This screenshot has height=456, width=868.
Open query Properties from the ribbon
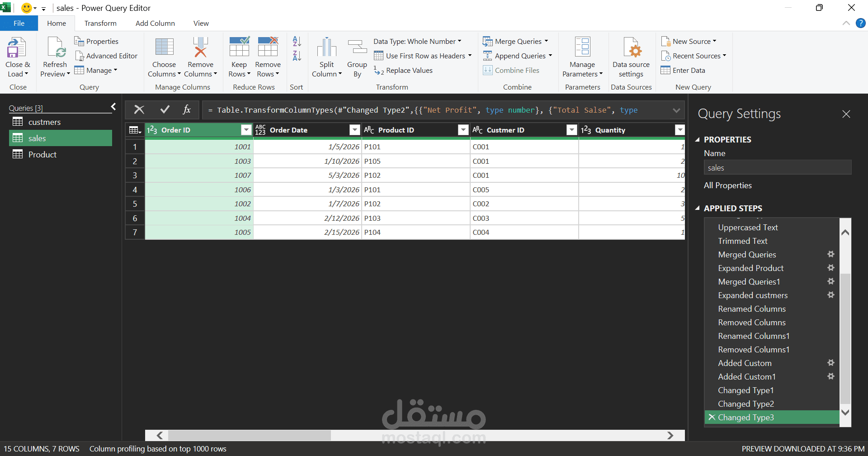click(x=97, y=41)
